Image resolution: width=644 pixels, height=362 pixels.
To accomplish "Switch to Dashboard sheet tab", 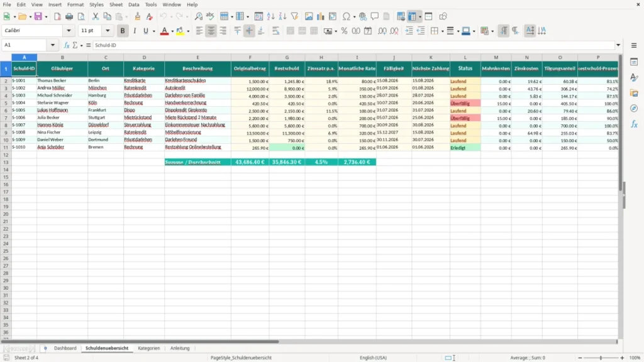I will 65,348.
